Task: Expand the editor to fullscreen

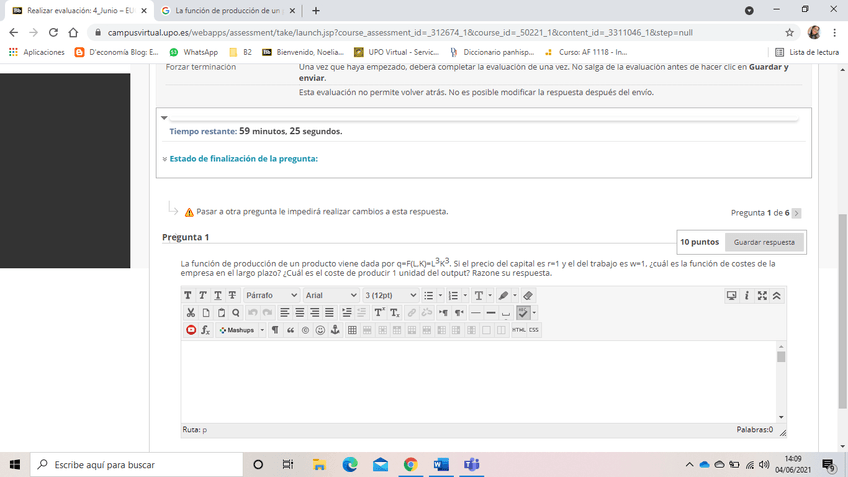Action: [x=763, y=296]
